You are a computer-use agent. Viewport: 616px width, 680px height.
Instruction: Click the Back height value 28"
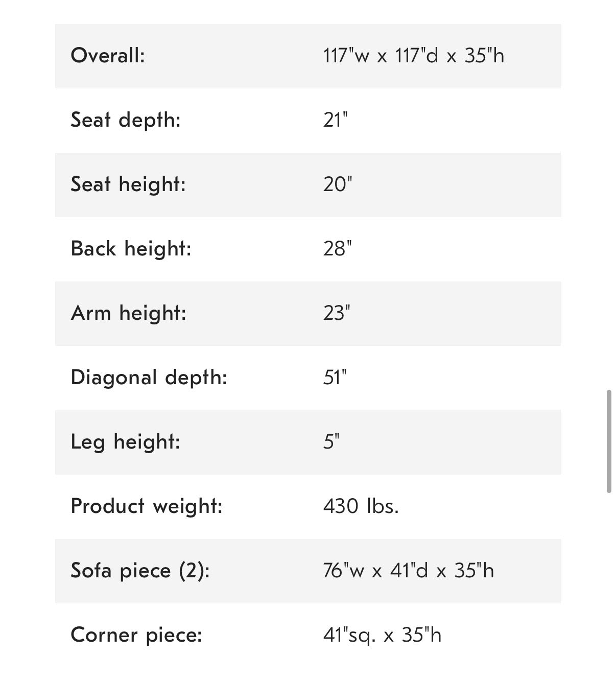point(337,249)
